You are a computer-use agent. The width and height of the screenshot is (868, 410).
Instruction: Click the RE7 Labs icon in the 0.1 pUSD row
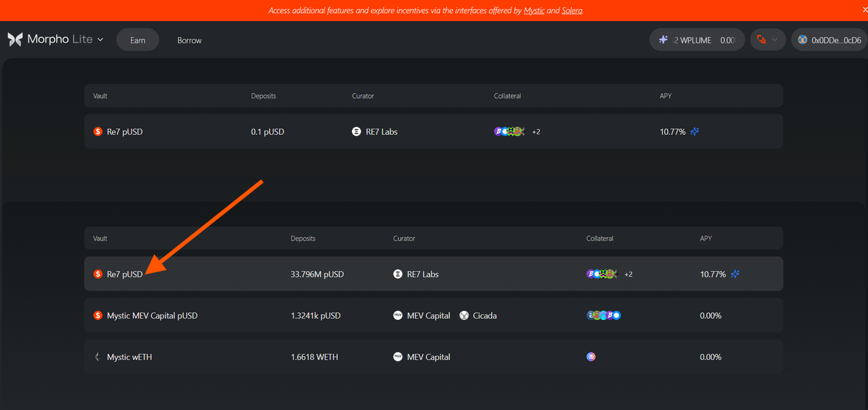tap(357, 131)
